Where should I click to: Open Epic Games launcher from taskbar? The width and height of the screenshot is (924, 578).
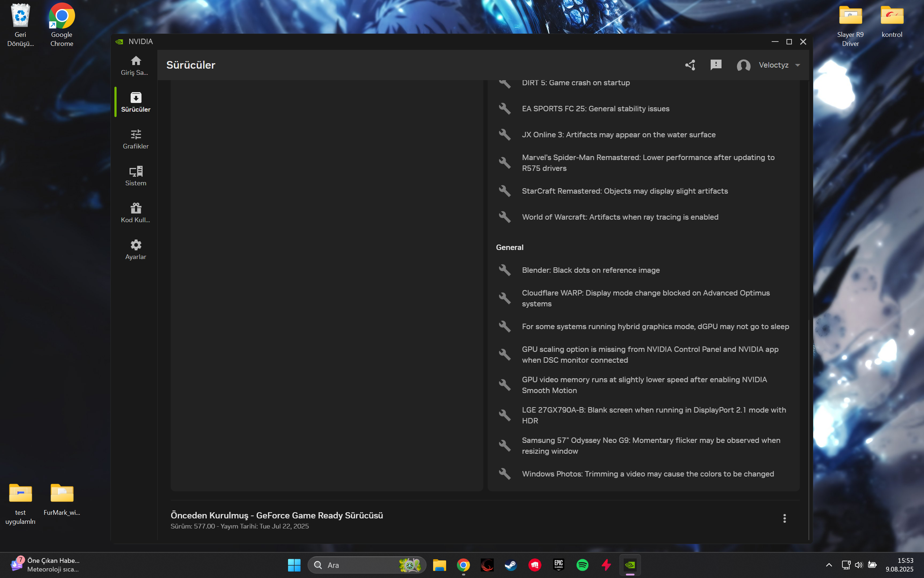pos(559,565)
